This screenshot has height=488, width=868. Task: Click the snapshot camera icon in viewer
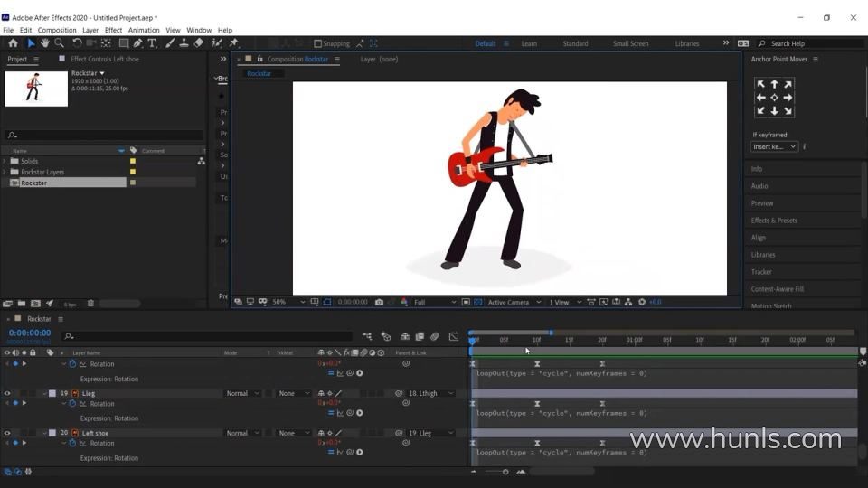[x=379, y=302]
